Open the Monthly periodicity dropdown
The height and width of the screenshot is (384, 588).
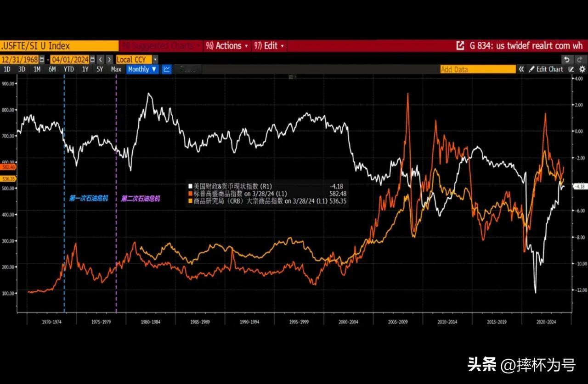pyautogui.click(x=142, y=69)
